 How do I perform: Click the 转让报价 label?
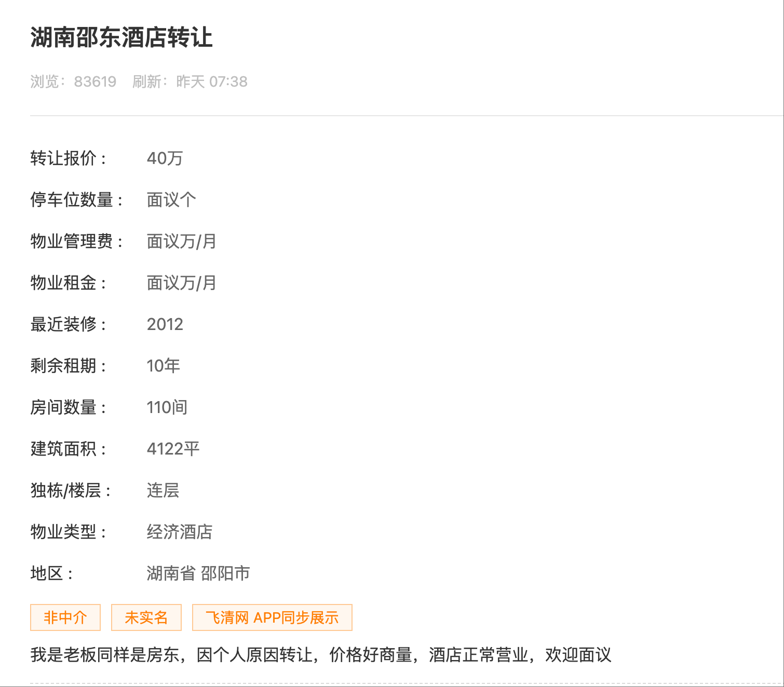pos(68,158)
